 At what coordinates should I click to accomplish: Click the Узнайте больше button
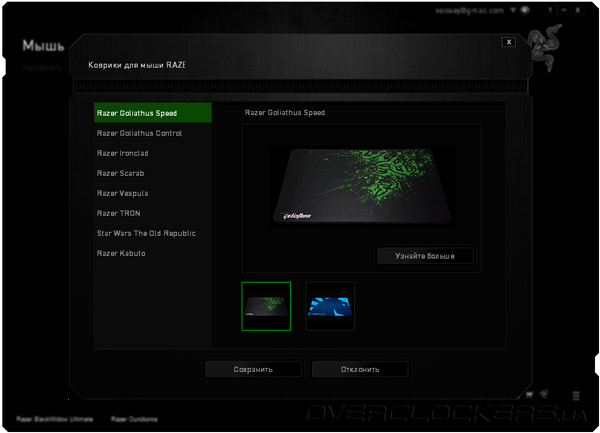pos(425,256)
